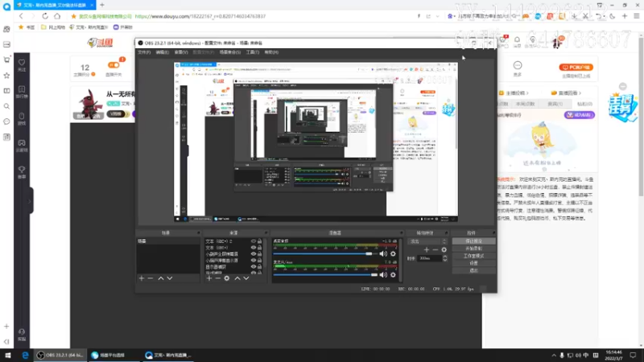
Task: Open the Douyu follow heart sidebar icon
Action: point(22,64)
